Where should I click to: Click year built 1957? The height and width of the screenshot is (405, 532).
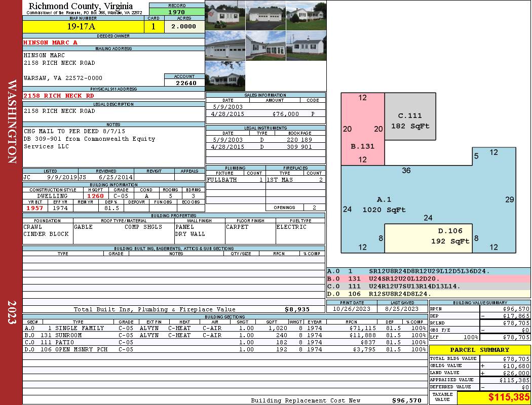click(34, 208)
